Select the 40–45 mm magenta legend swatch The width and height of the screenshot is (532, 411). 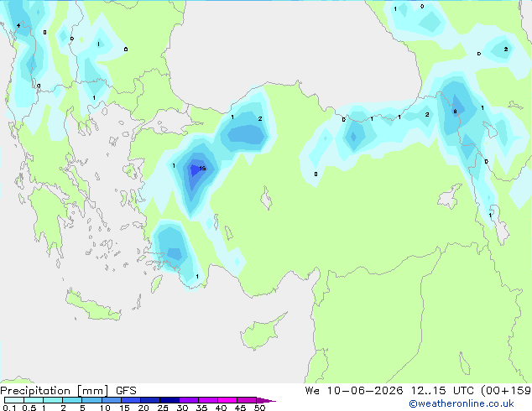(x=227, y=400)
